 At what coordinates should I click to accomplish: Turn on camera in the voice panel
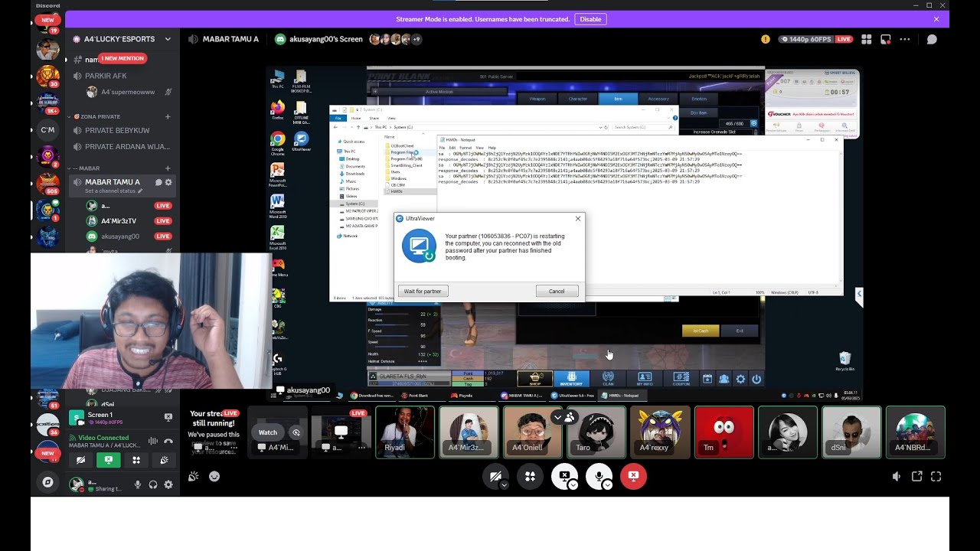(80, 460)
